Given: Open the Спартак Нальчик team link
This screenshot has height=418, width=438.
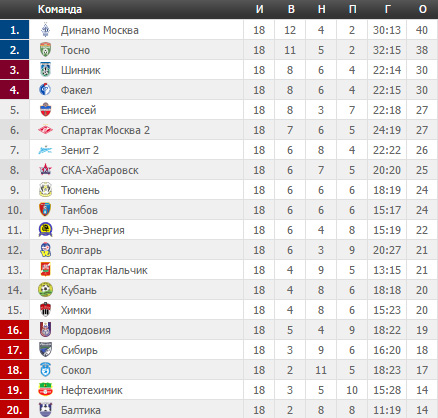Looking at the screenshot, I should coord(104,270).
